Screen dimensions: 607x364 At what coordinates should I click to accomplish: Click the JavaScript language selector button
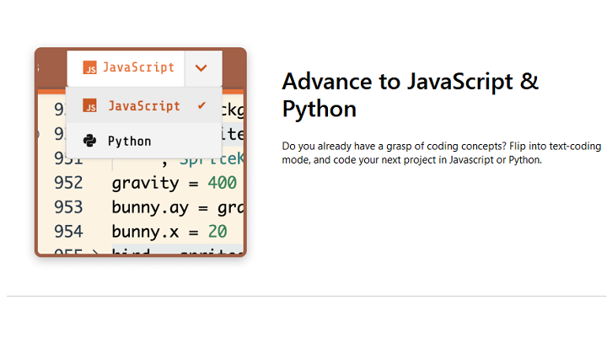[x=126, y=68]
